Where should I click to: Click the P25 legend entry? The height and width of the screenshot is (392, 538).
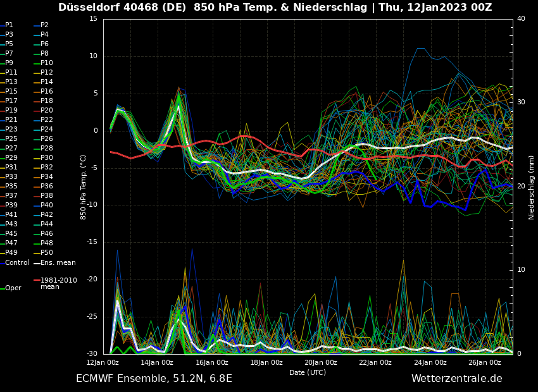click(11, 139)
